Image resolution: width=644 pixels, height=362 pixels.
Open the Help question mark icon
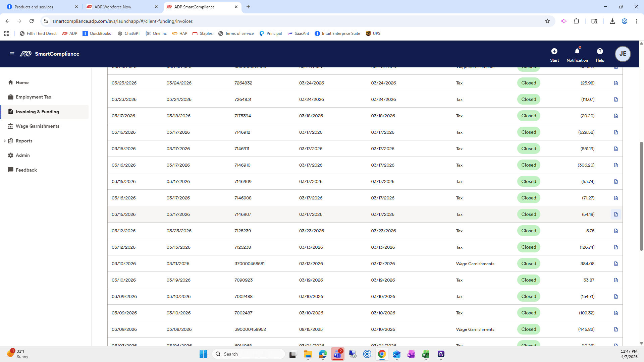pos(600,51)
